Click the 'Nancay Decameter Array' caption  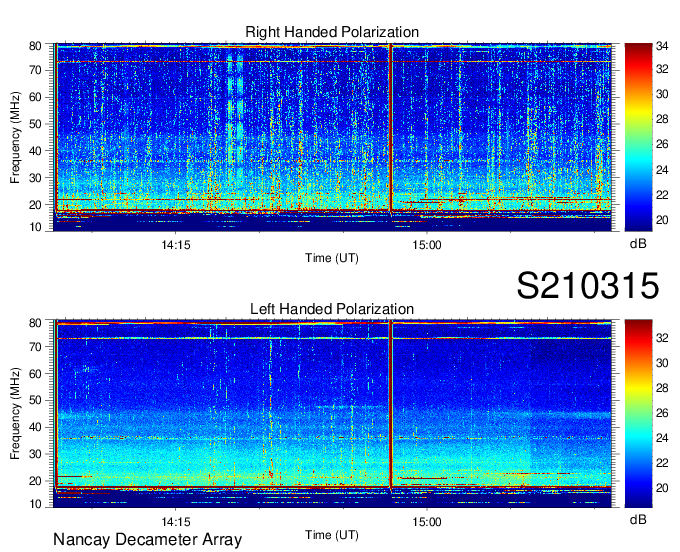point(147,539)
